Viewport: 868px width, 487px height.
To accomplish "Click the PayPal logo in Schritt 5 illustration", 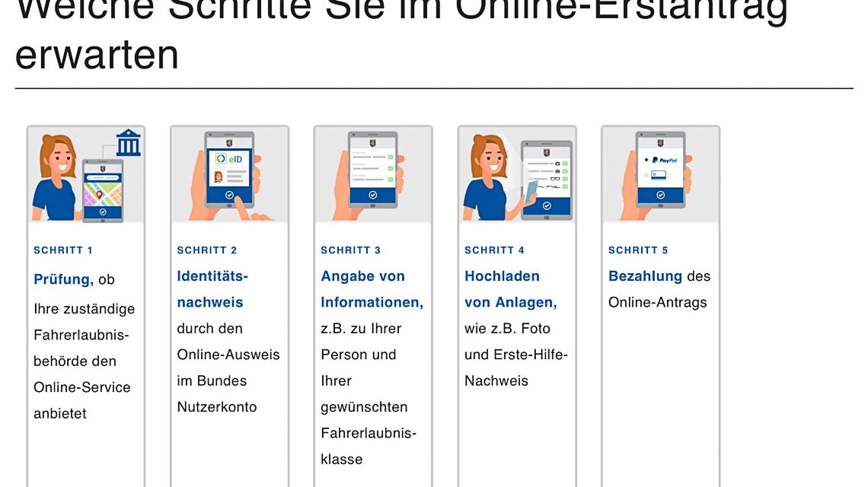I will pos(663,161).
